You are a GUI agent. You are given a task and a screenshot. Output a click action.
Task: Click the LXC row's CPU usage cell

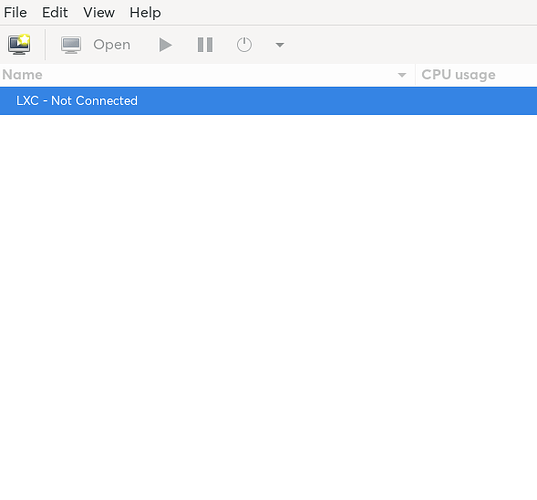[476, 101]
